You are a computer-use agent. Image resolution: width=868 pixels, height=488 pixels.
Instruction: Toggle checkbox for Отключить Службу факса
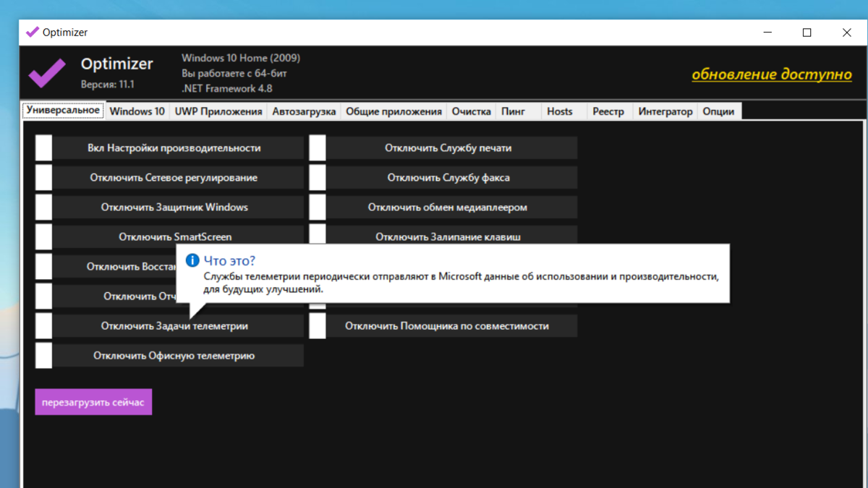(318, 178)
